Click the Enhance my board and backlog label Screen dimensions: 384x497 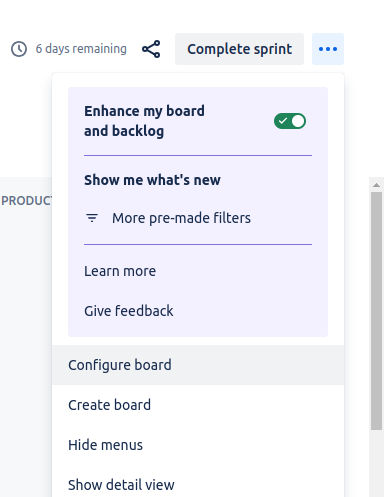(144, 121)
